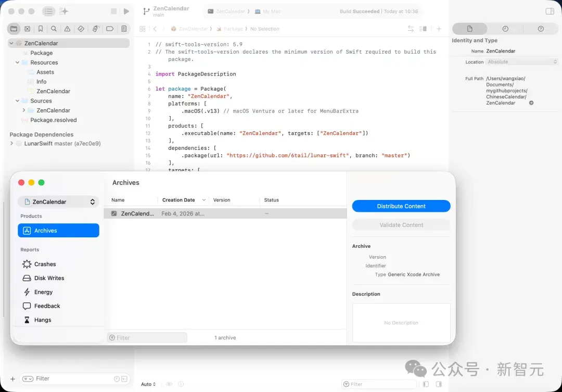This screenshot has height=392, width=562.
Task: Open the ZenCalendar product popup in Organizer
Action: (58, 202)
